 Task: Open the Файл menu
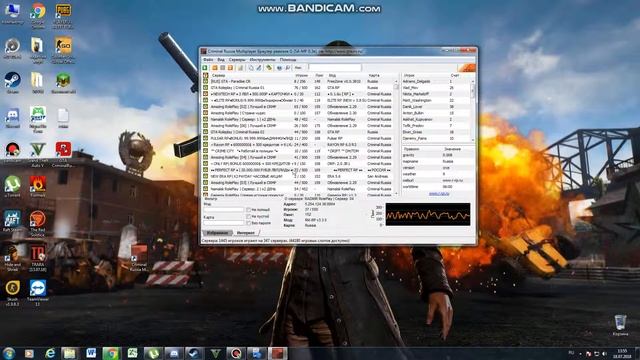click(x=208, y=60)
